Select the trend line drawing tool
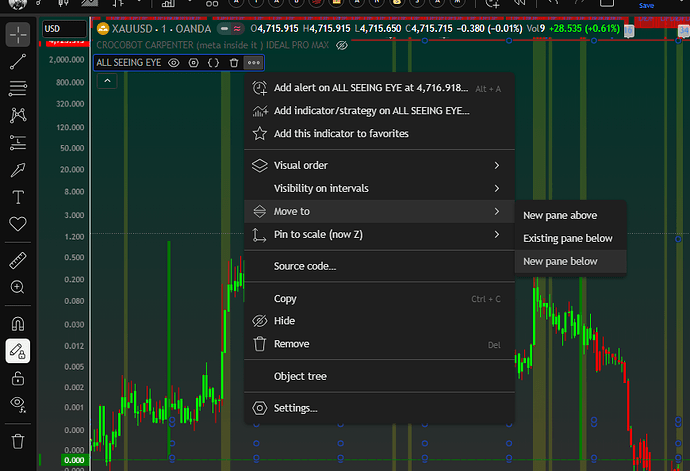The height and width of the screenshot is (471, 690). [x=18, y=62]
